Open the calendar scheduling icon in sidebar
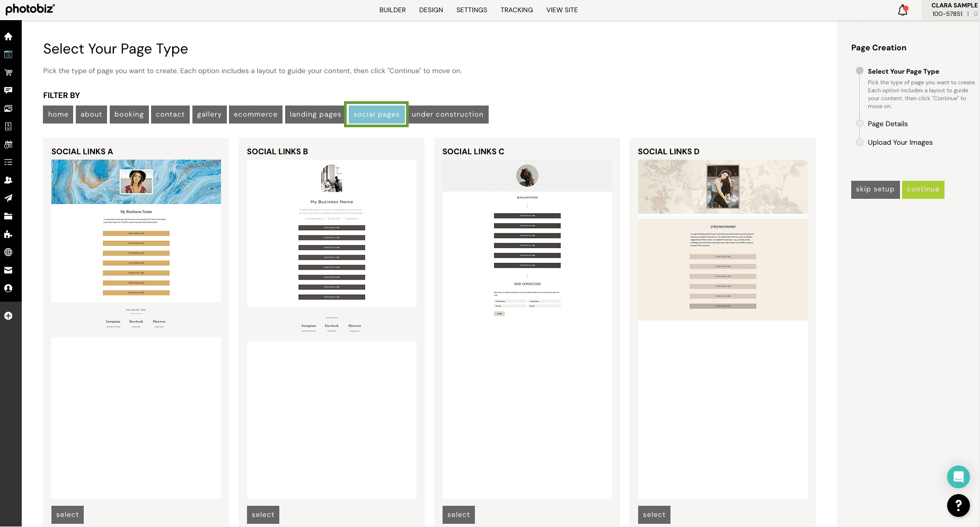The height and width of the screenshot is (527, 980). point(8,144)
